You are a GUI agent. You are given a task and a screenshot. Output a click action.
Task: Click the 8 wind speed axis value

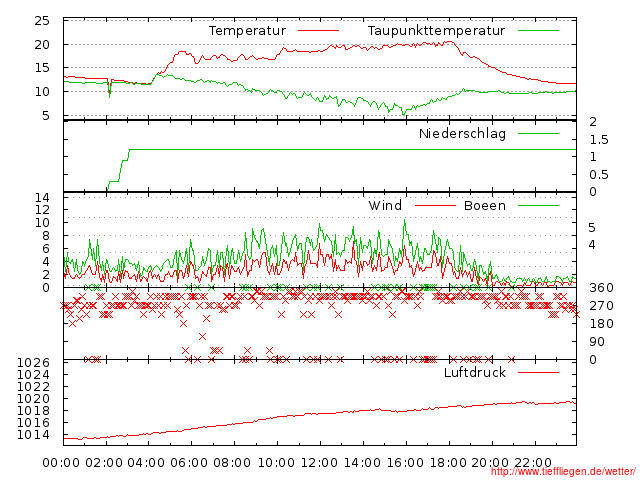coord(46,236)
